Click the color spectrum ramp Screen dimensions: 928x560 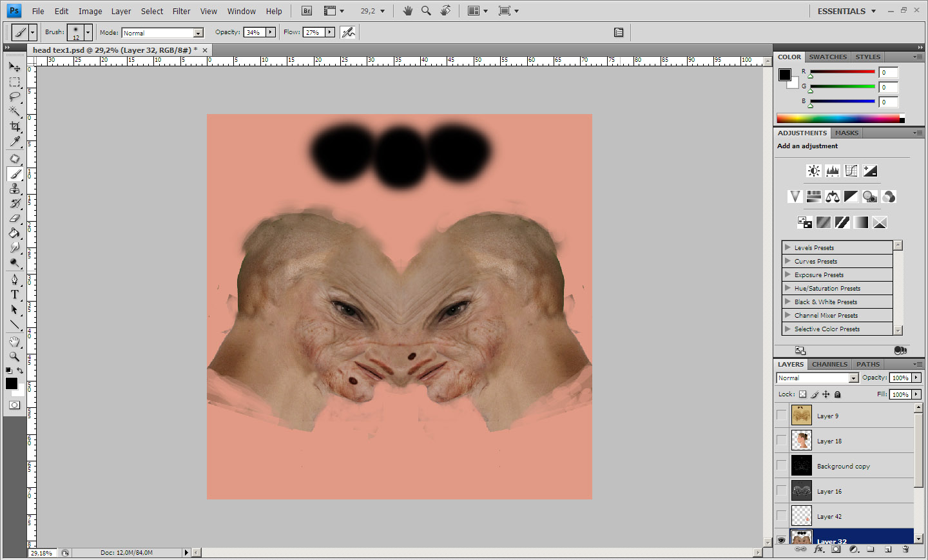coord(840,119)
